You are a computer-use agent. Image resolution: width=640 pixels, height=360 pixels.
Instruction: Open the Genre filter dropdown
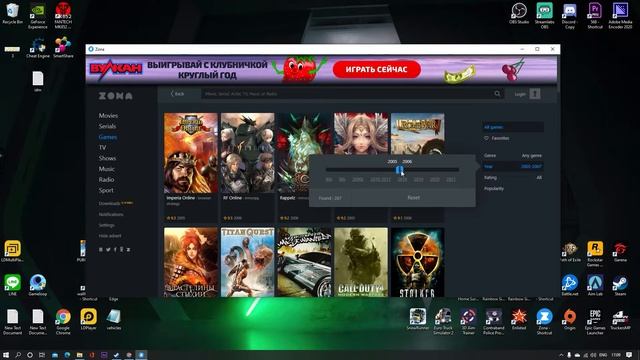coord(513,156)
